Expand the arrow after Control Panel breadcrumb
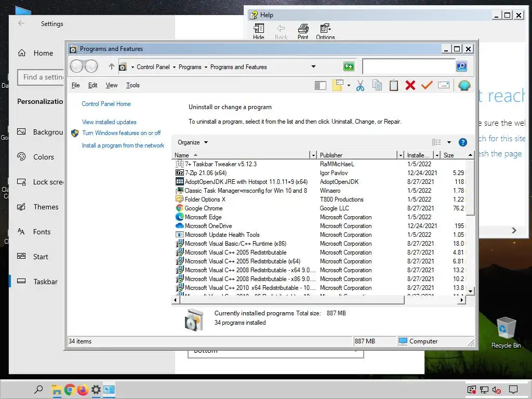532x399 pixels. [x=174, y=67]
